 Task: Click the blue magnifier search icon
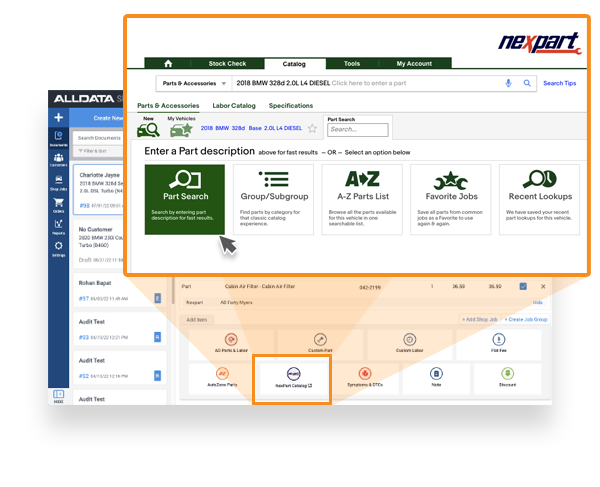point(527,83)
